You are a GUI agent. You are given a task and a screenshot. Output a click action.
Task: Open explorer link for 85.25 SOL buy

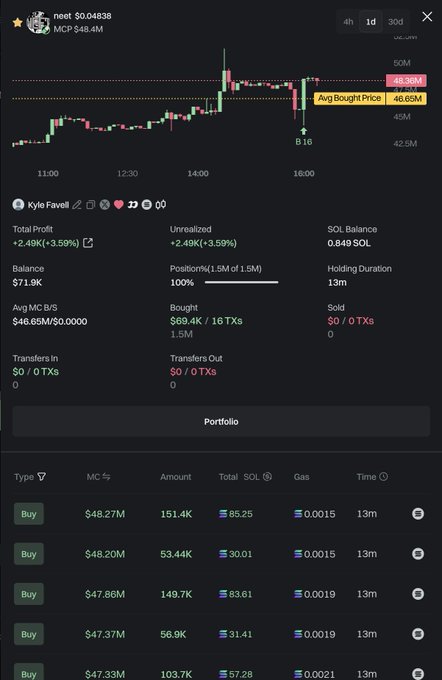point(418,514)
